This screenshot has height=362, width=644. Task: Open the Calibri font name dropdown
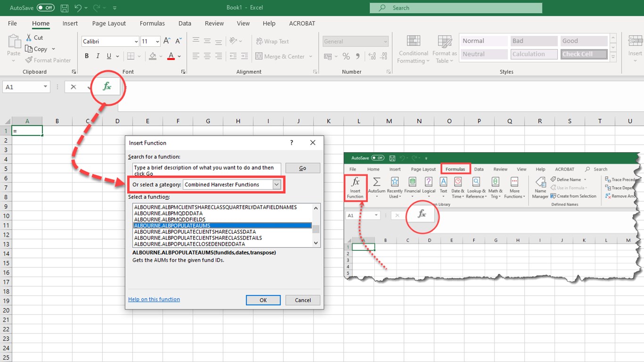click(136, 41)
